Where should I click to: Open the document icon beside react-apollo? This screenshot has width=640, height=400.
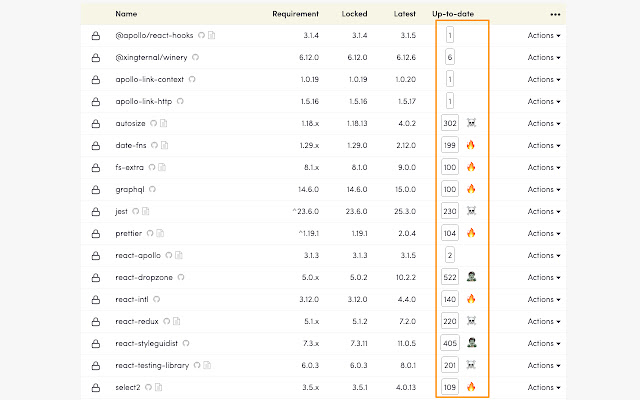179,255
